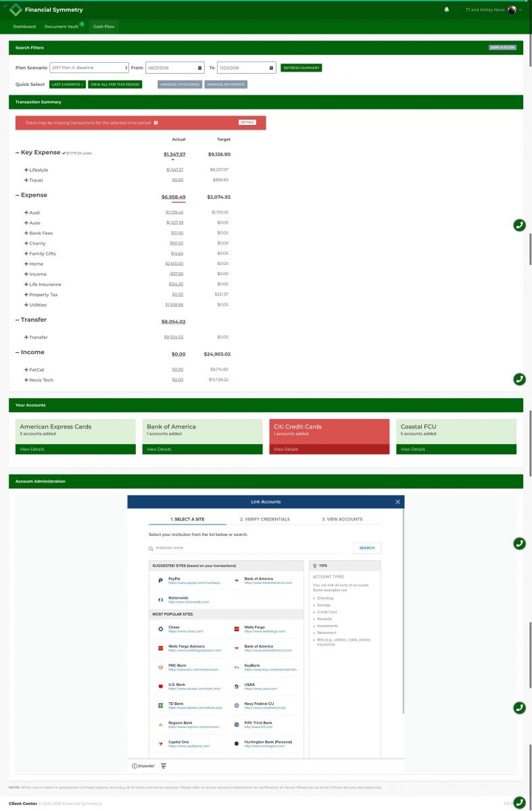The height and width of the screenshot is (811, 532).
Task: Click the Fifth Third Bank logo
Action: point(236,724)
